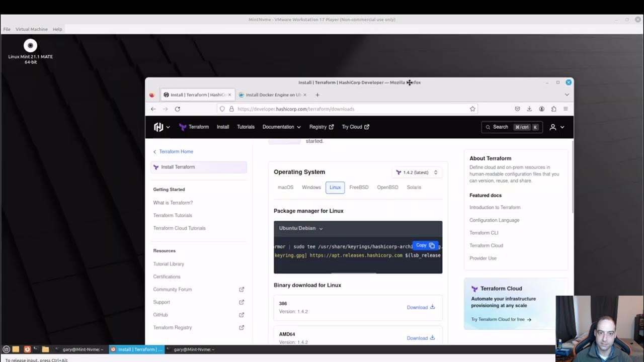
Task: Launch Firefox from the taskbar launcher
Action: (27, 349)
